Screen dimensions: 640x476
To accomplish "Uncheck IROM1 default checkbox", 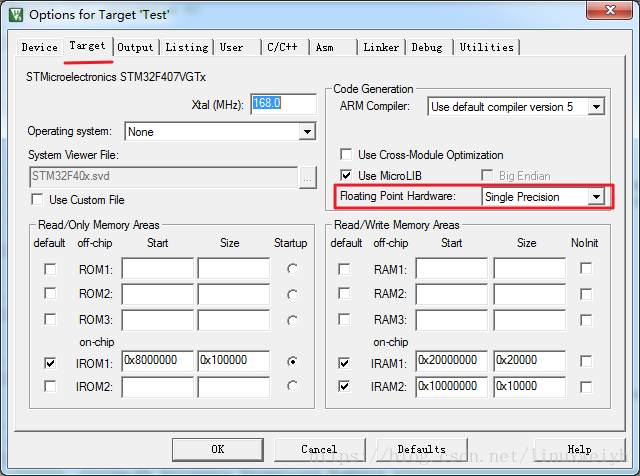I will 50,363.
